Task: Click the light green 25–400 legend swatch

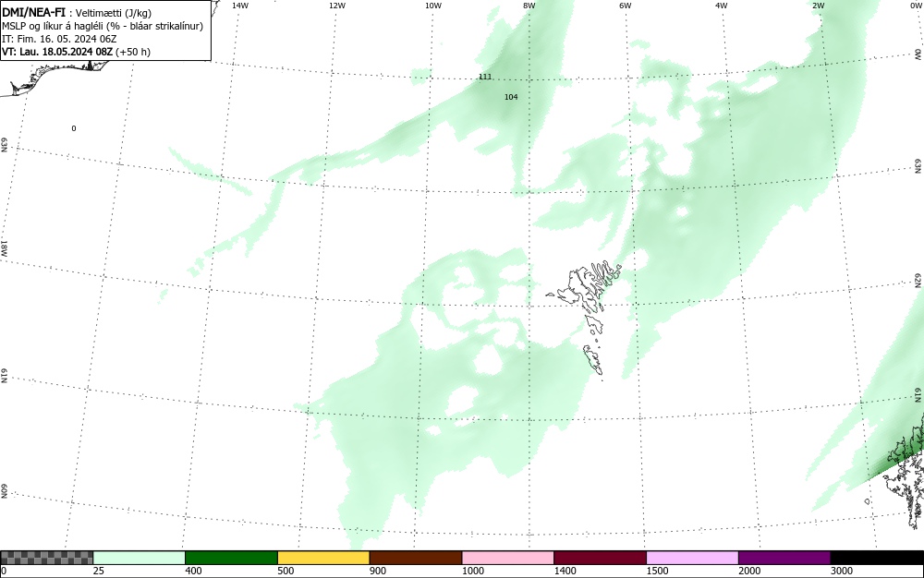Action: click(140, 558)
